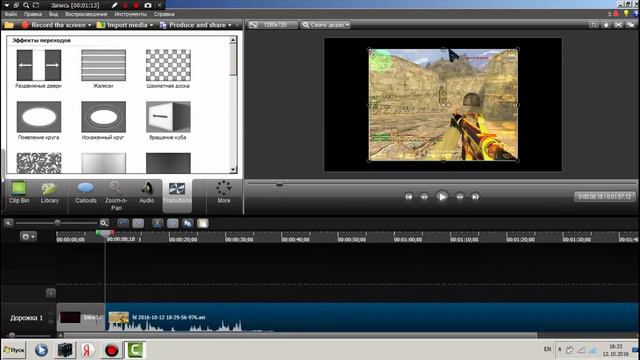
Task: Open the Инструменты menu
Action: coord(131,14)
